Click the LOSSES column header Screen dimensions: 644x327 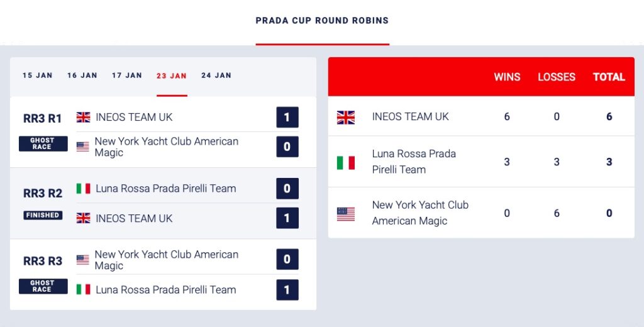click(557, 77)
